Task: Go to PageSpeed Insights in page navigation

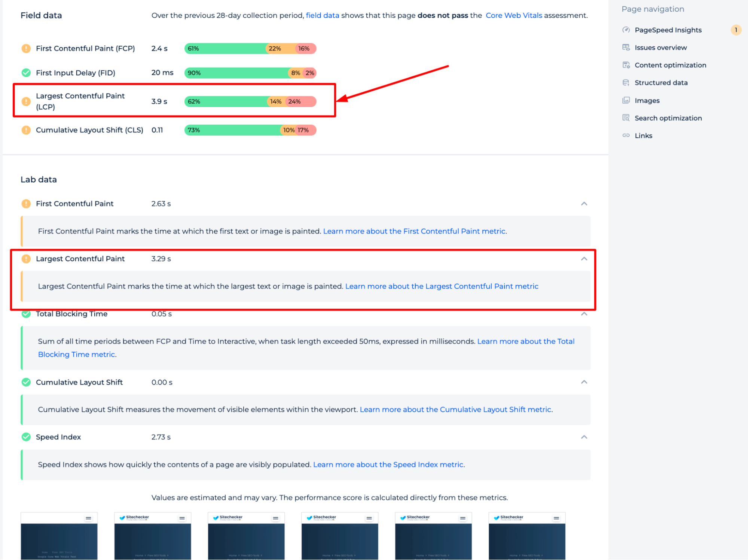Action: coord(668,30)
